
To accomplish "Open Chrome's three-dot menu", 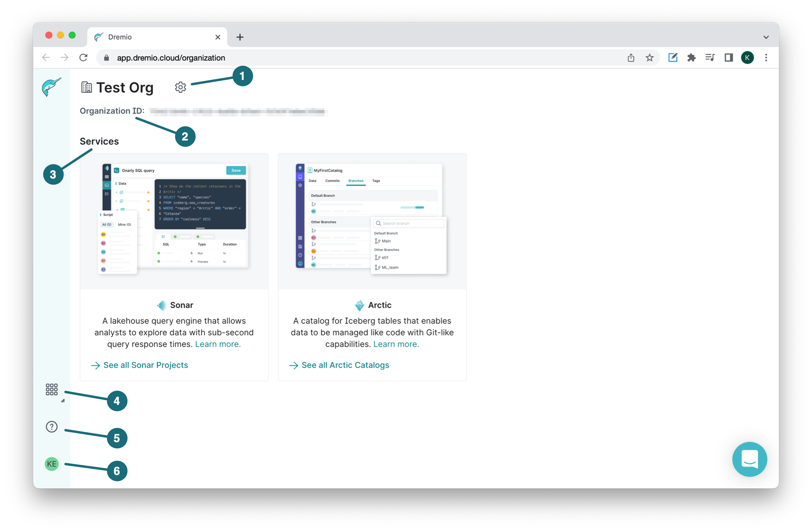I will (766, 57).
